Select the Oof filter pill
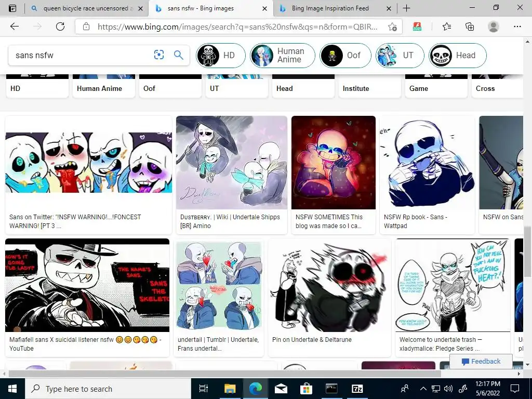The width and height of the screenshot is (532, 399). pyautogui.click(x=345, y=55)
